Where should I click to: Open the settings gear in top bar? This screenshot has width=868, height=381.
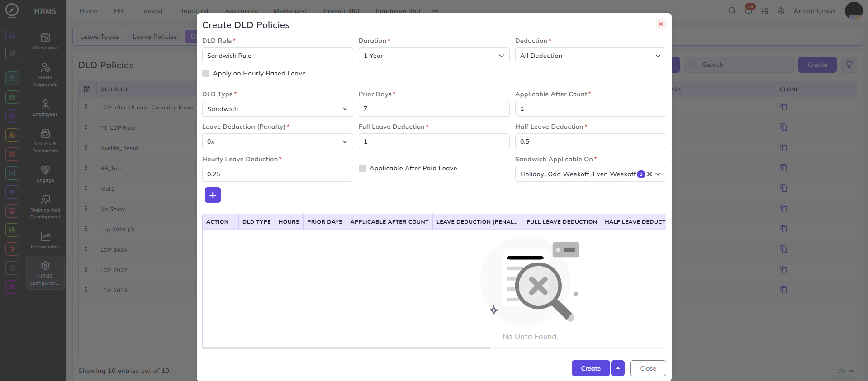click(x=781, y=11)
